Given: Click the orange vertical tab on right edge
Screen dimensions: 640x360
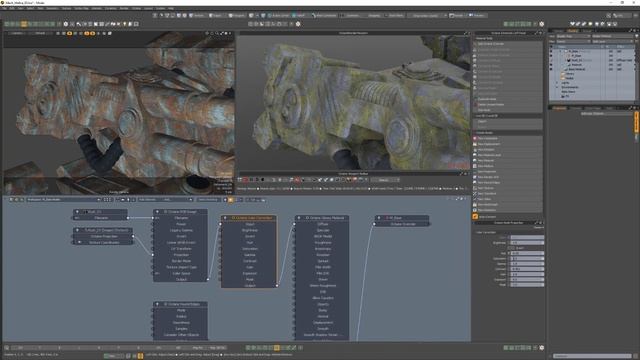Looking at the screenshot, I should (x=636, y=122).
